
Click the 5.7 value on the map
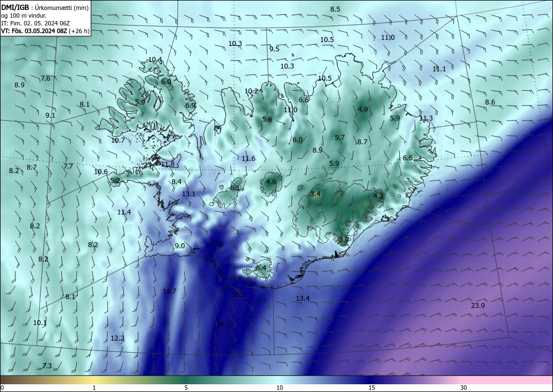[x=340, y=138]
